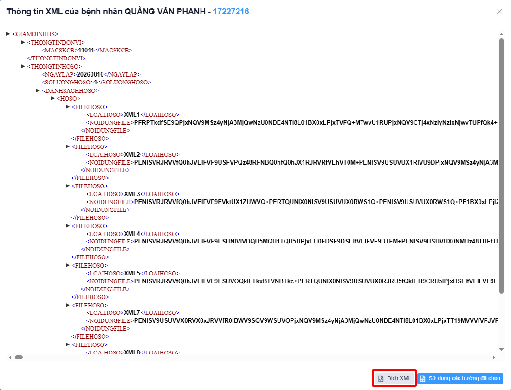
Task: Click the horizontal scrollbar thumb
Action: pyautogui.click(x=19, y=357)
